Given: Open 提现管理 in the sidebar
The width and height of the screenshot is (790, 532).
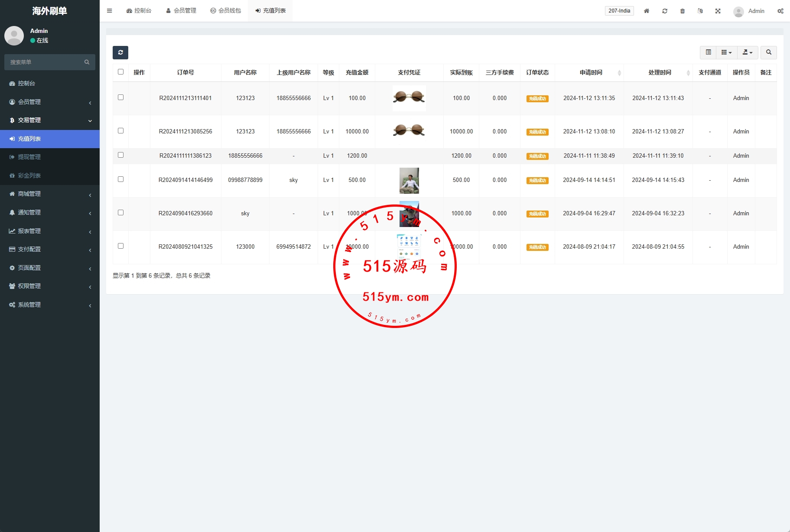Looking at the screenshot, I should tap(29, 157).
